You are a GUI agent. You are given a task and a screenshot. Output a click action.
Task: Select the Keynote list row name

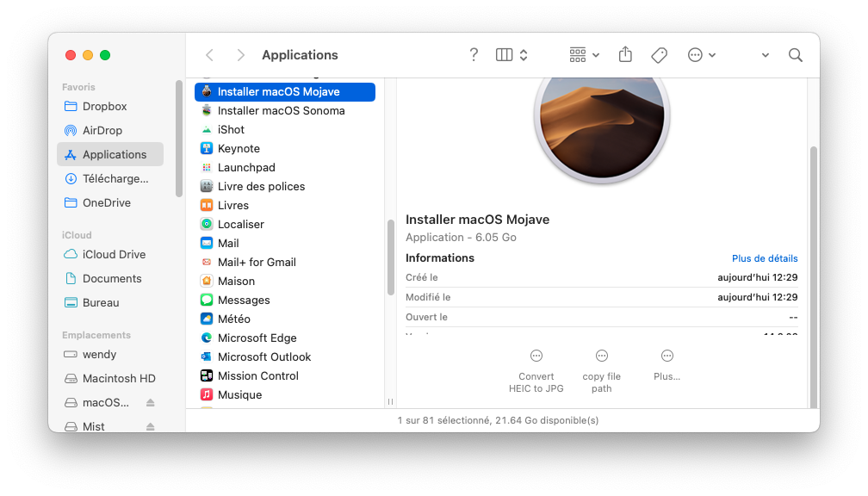(239, 148)
